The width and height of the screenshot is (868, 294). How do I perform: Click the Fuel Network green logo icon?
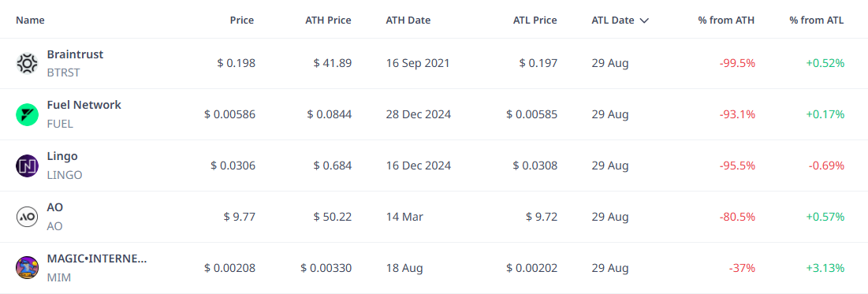coord(27,114)
